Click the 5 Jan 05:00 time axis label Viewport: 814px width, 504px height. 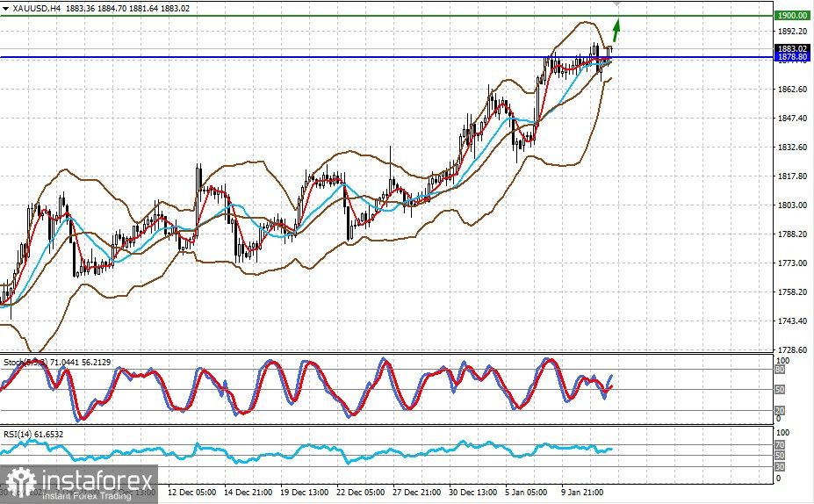pyautogui.click(x=526, y=492)
